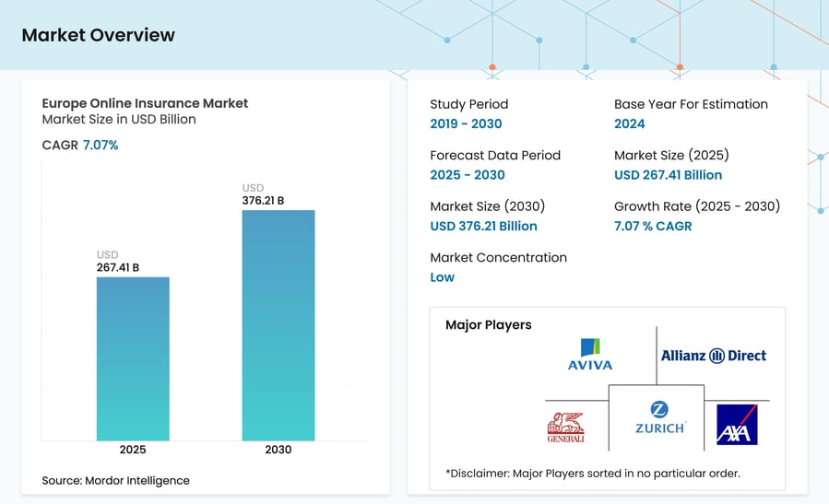Click the Market Overview heading
The image size is (829, 504).
99,35
